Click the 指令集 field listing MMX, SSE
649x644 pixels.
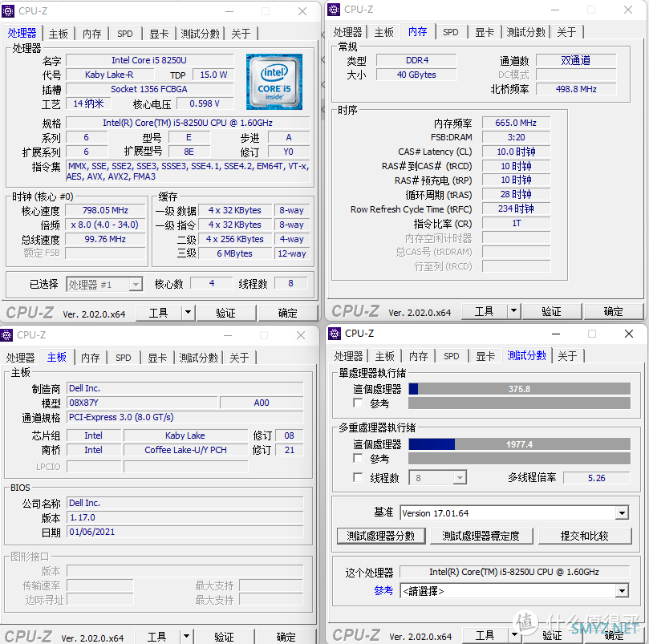[188, 172]
